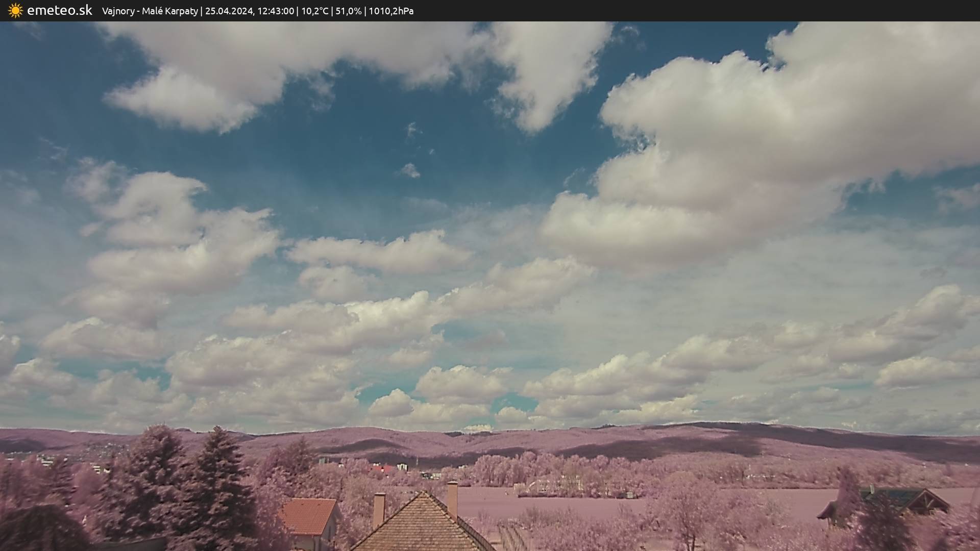Click the sun icon in the logo
Screen dimensions: 980x551
point(15,11)
